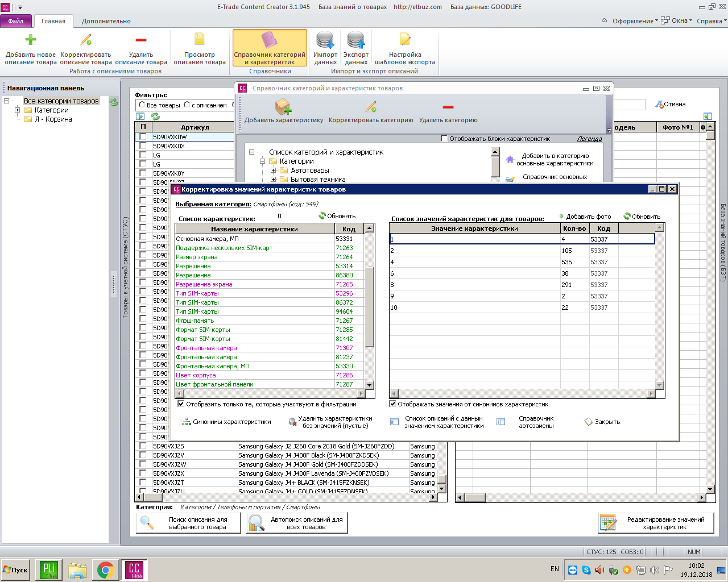
Task: Click the products table horizontal scrollbar
Action: [287, 497]
